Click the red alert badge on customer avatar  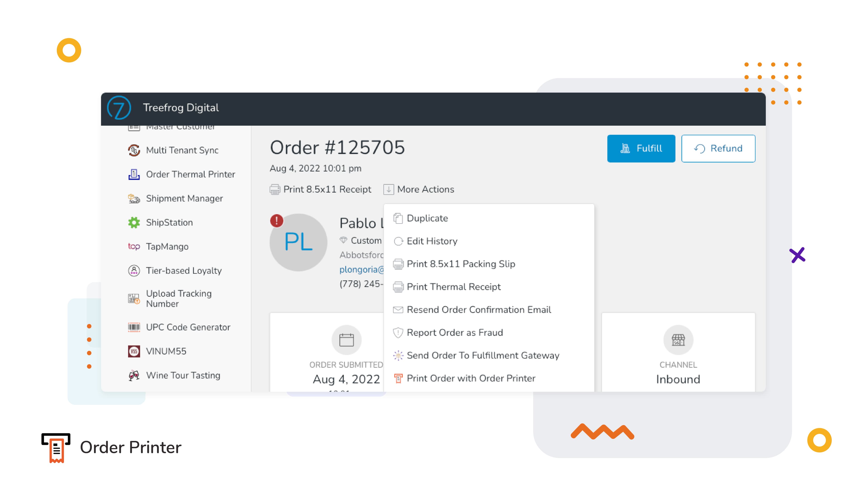tap(277, 221)
